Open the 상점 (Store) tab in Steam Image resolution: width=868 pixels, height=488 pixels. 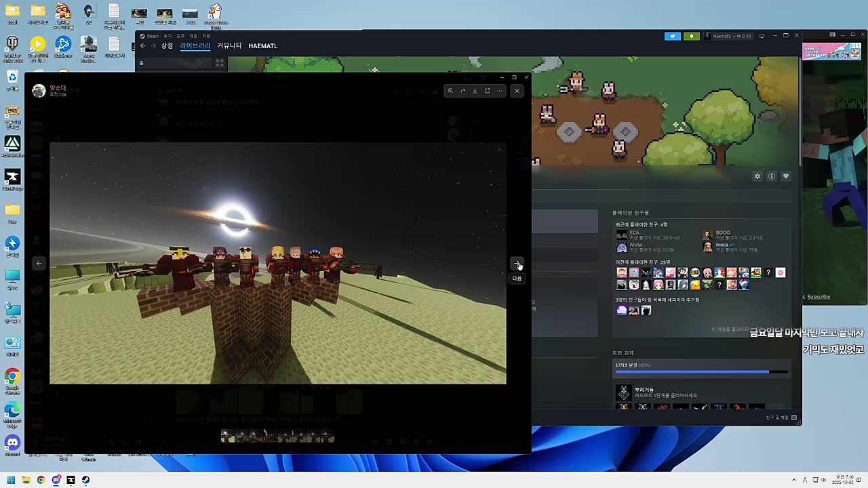pyautogui.click(x=167, y=46)
